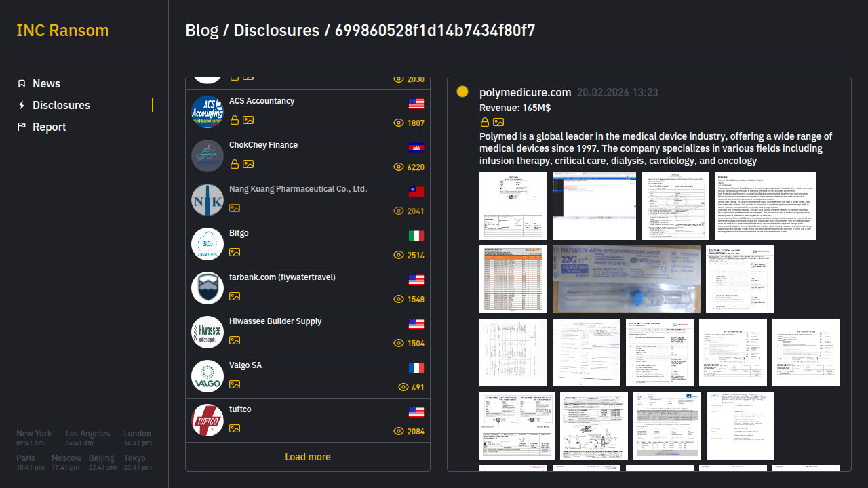Click the lightning bolt icon beside Disclosures
Screen dimensions: 868x488
22,105
